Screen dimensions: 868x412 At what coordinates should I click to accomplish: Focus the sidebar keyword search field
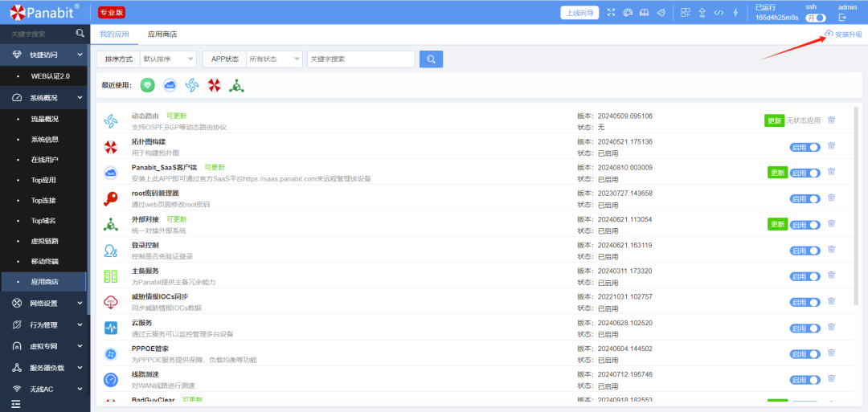pyautogui.click(x=39, y=35)
